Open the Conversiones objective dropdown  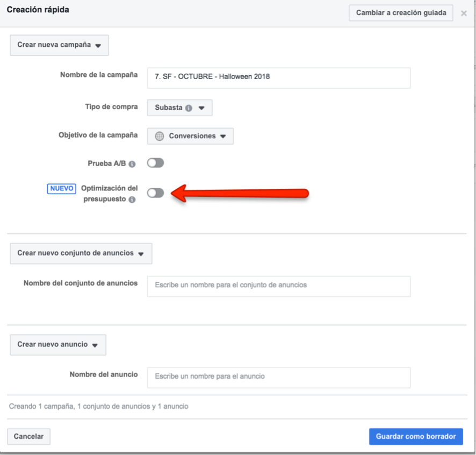pos(191,136)
